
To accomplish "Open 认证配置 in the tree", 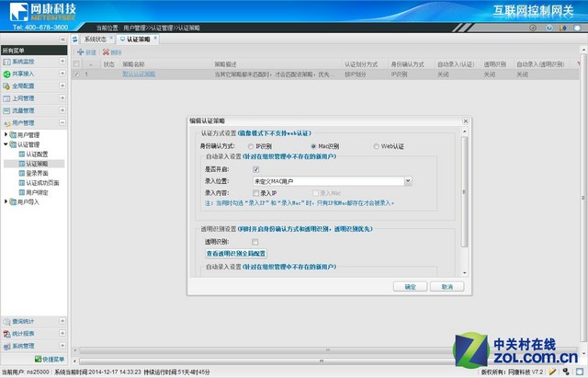I will point(37,155).
